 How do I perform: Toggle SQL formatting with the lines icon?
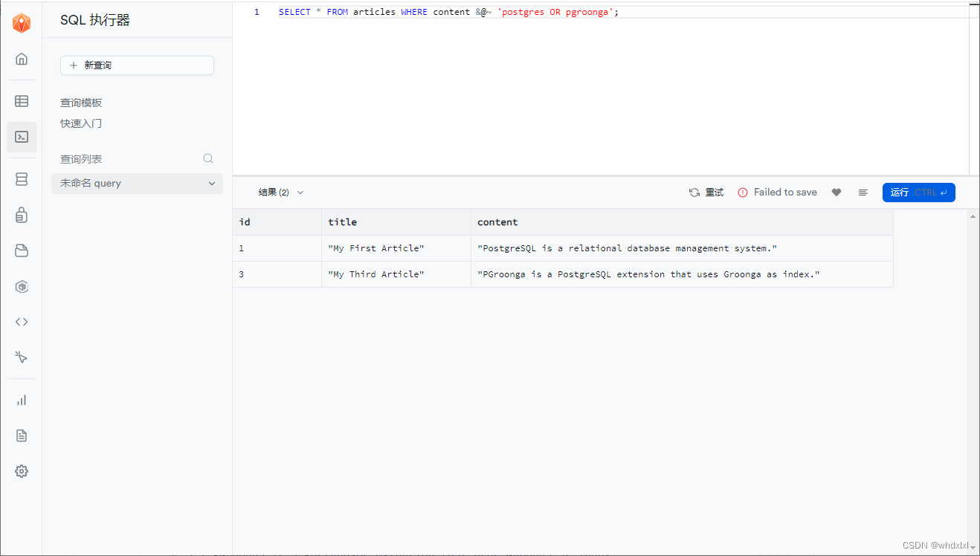(863, 192)
